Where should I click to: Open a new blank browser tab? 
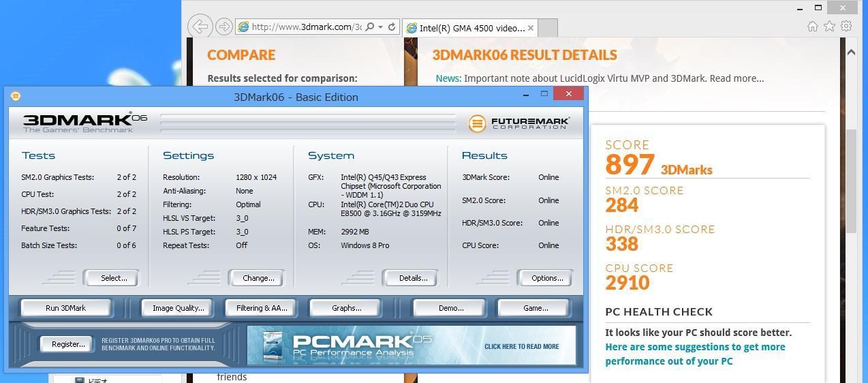548,28
